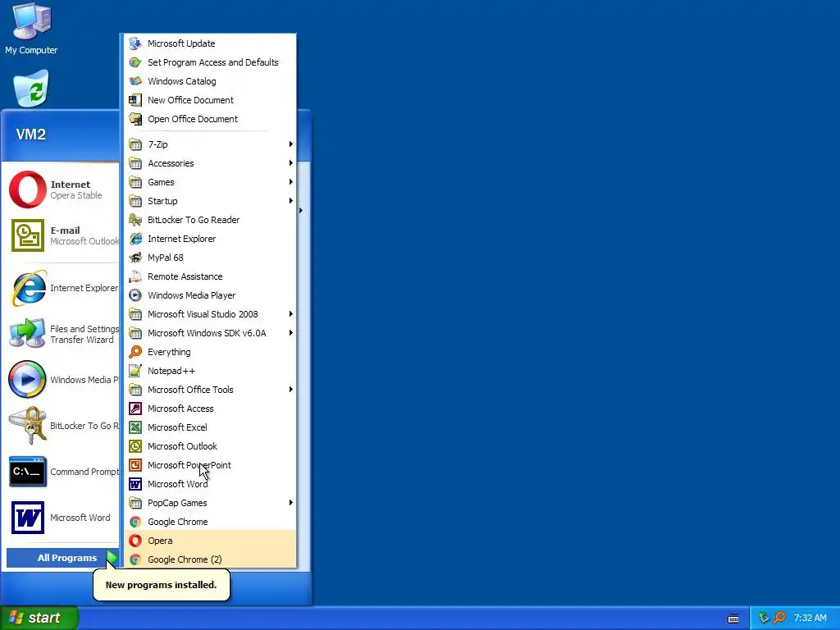Expand the 7-Zip submenu arrow

291,144
